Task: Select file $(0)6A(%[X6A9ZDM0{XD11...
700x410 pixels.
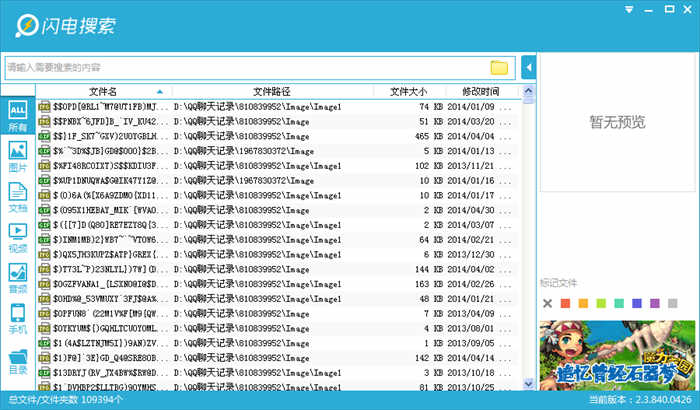Action: pyautogui.click(x=279, y=195)
